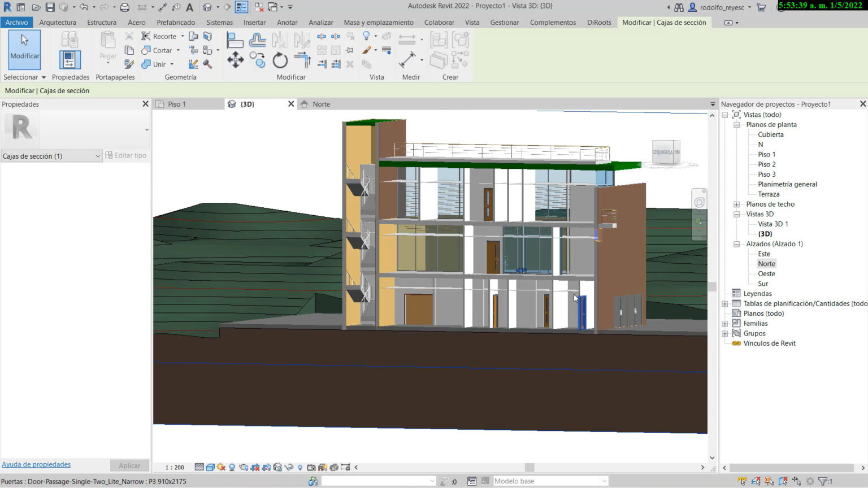Toggle reveal hidden elements lightbulb
Viewport: 868px width, 488px height.
coord(300,467)
